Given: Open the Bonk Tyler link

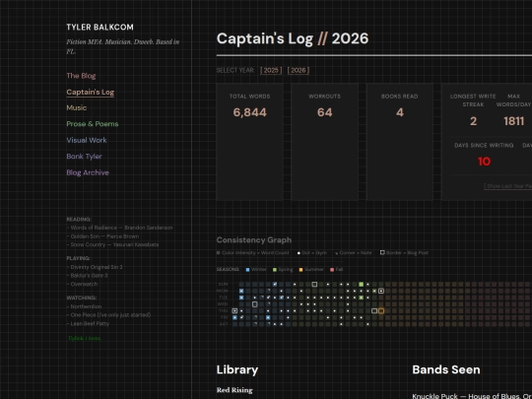Looking at the screenshot, I should coord(84,157).
